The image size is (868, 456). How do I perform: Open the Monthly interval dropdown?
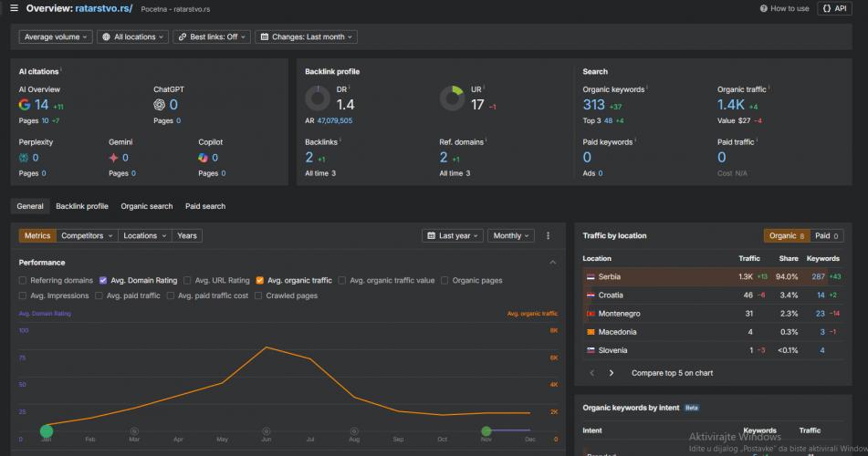click(x=510, y=235)
